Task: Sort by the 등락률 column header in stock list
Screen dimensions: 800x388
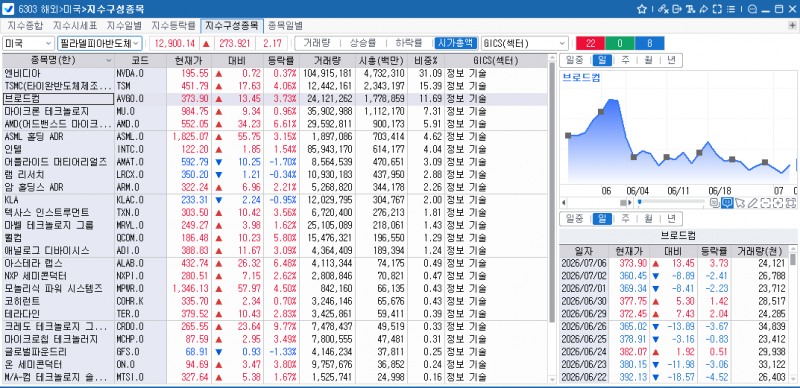Action: point(280,61)
